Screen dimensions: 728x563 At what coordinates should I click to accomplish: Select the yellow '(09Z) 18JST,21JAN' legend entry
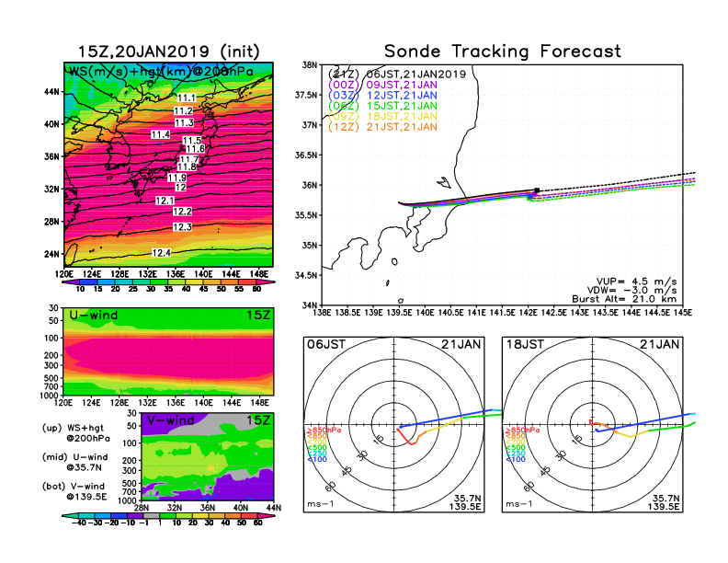tap(382, 117)
